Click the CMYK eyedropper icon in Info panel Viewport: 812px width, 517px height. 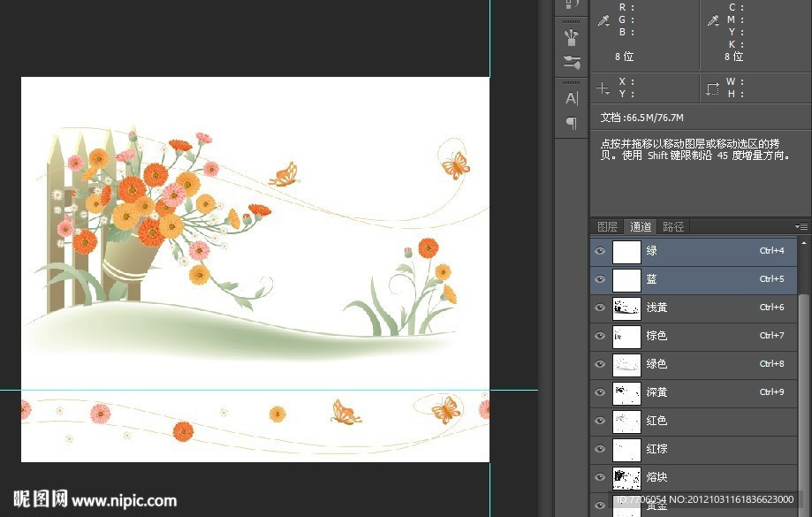[x=713, y=20]
